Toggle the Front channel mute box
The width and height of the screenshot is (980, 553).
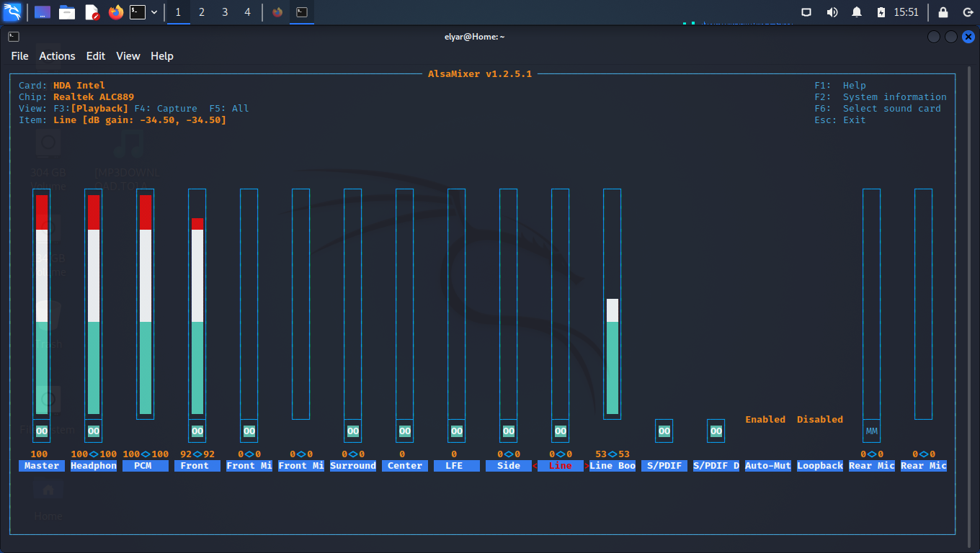click(197, 431)
